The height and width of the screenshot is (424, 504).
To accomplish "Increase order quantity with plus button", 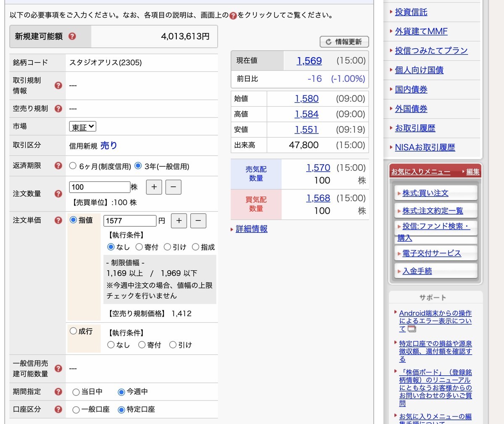I will pos(154,187).
